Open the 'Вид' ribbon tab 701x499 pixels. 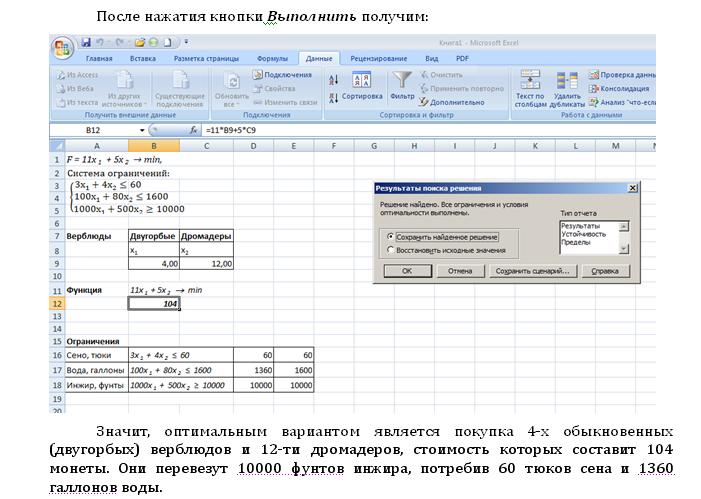[x=431, y=59]
